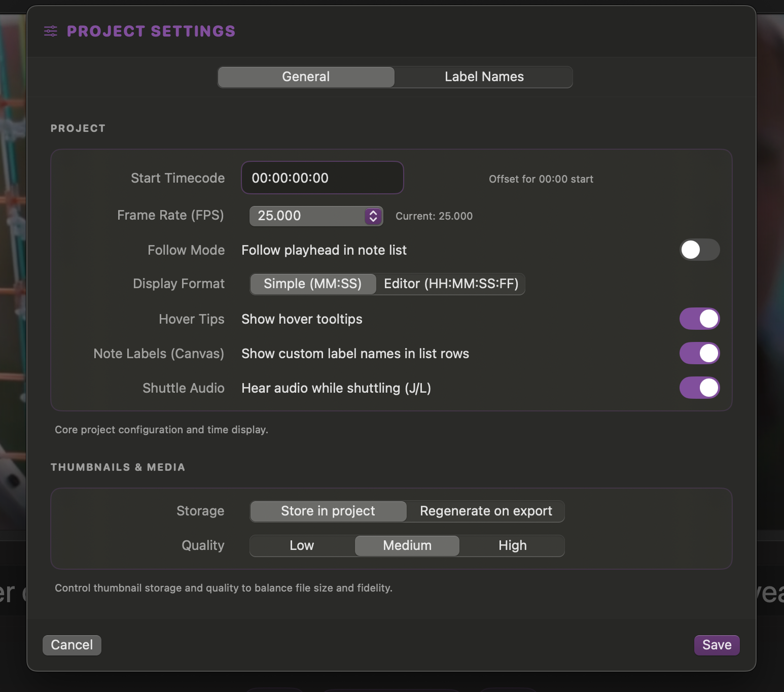784x692 pixels.
Task: Set thumbnail quality to Low
Action: point(302,546)
